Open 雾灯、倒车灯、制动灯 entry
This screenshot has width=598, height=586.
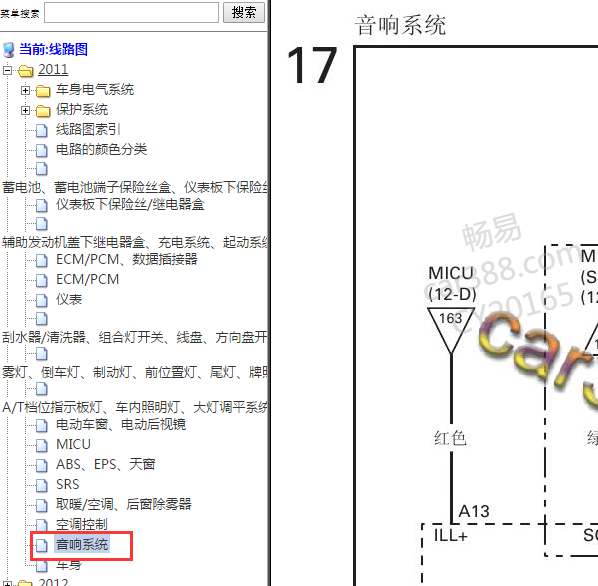coord(135,372)
